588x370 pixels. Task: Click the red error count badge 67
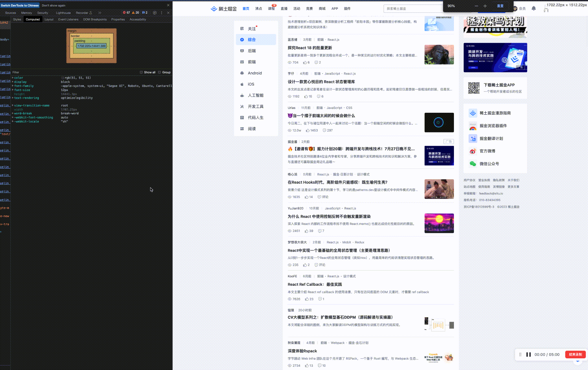(126, 13)
